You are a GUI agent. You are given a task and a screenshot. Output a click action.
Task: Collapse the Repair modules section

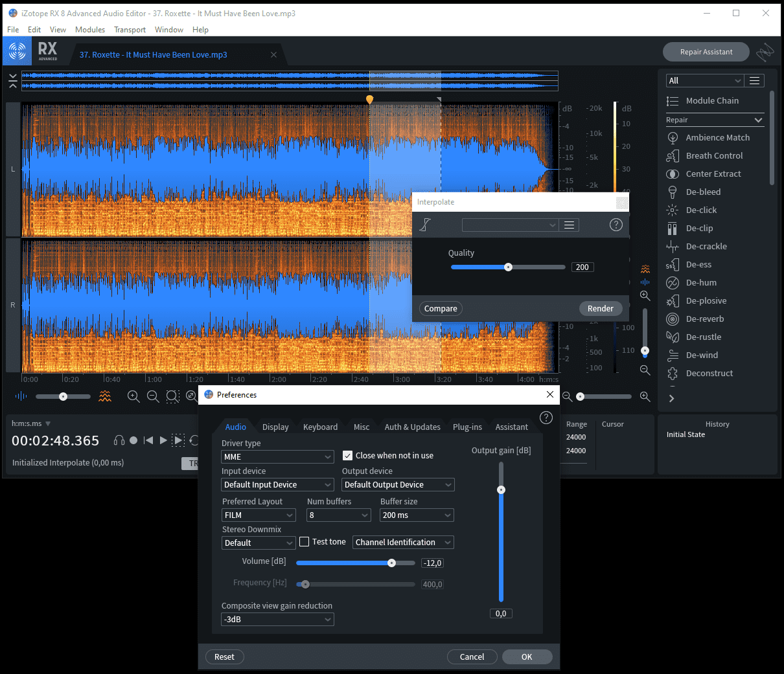click(759, 120)
